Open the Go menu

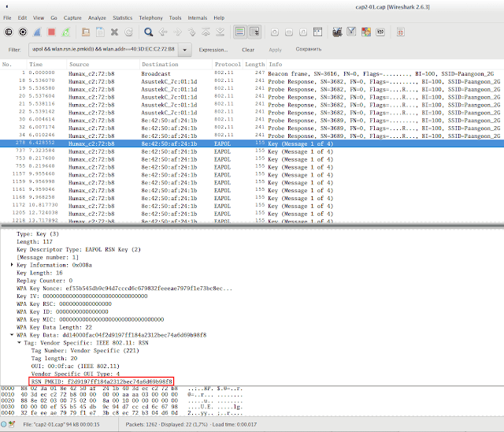pos(54,18)
